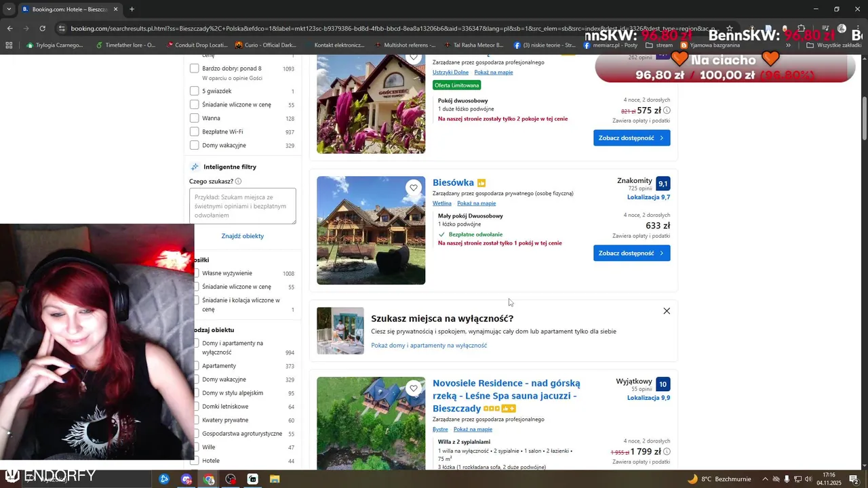The width and height of the screenshot is (868, 488).
Task: Select the Booking.com browser tab
Action: coord(70,9)
